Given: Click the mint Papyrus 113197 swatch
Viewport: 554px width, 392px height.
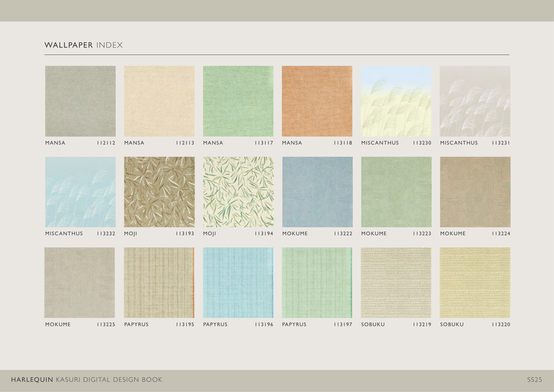Looking at the screenshot, I should pos(317,283).
